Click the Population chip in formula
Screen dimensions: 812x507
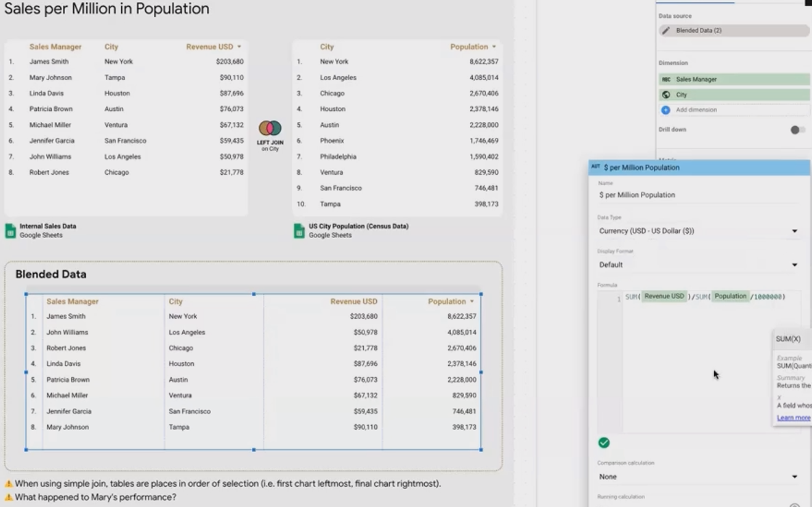(730, 297)
